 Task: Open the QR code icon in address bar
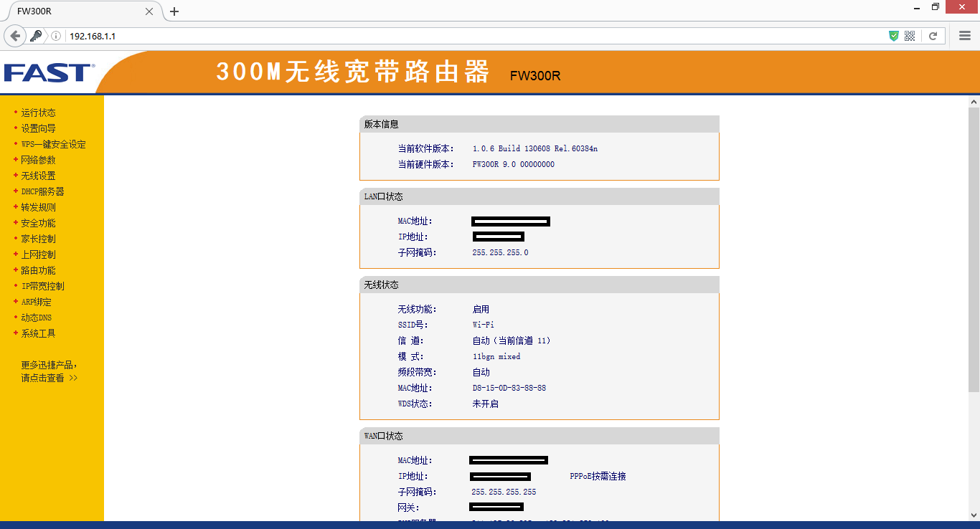click(x=910, y=36)
